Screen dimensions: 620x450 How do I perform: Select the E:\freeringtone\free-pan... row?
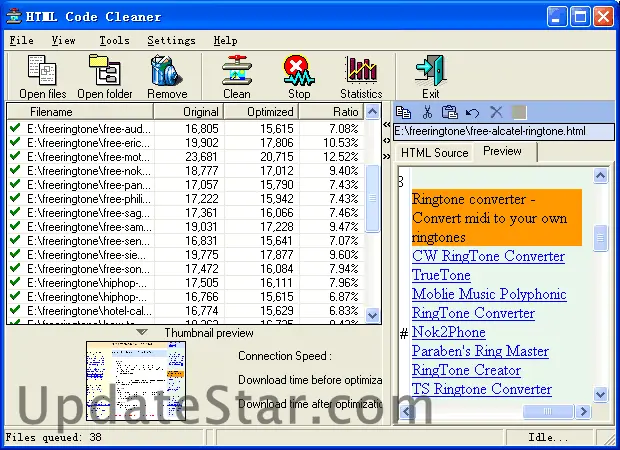[185, 184]
